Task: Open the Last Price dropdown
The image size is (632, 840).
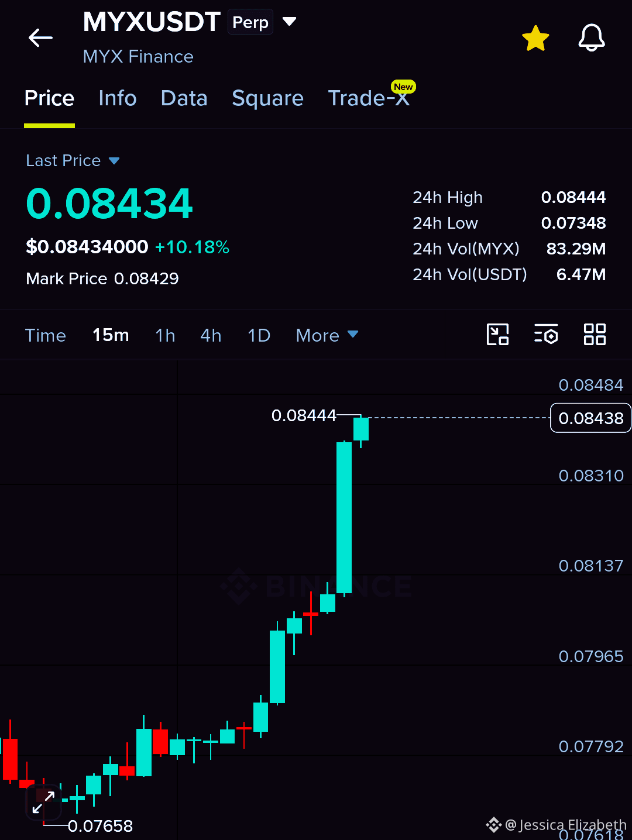Action: point(73,161)
